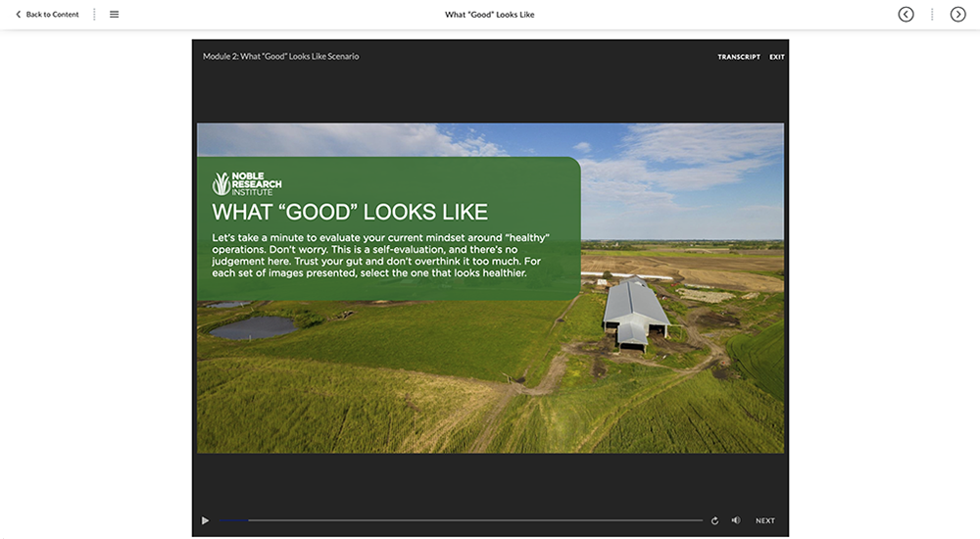Click the Noble Research Institute logo

point(246,183)
